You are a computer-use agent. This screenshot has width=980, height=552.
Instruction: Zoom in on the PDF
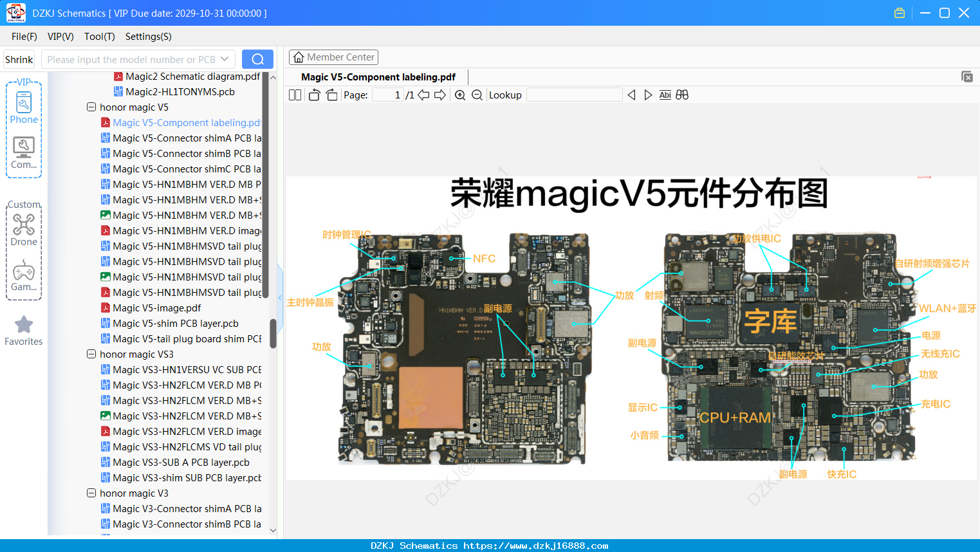click(x=460, y=95)
